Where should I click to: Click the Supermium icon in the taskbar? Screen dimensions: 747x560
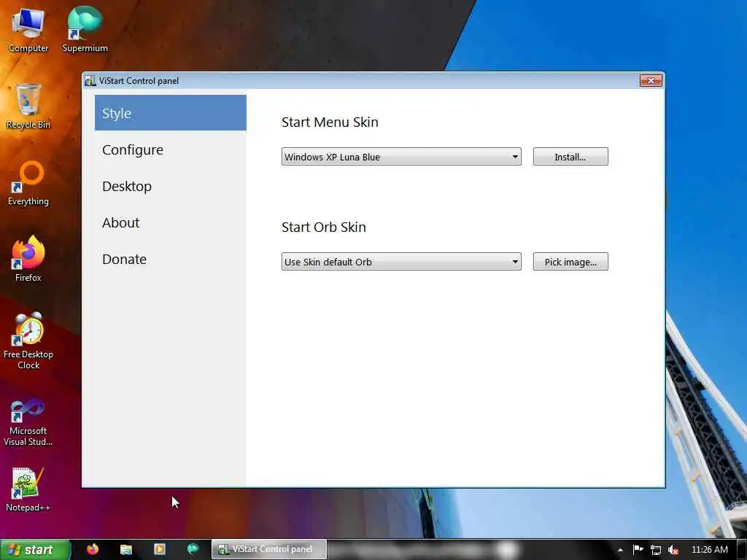pyautogui.click(x=193, y=550)
